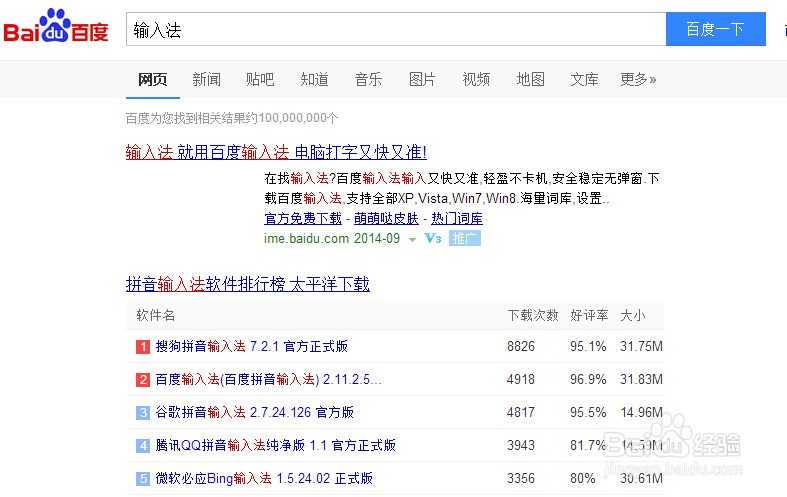Open 拼音输入法软件排行榜 太平洋下载 result
Viewport: 787px width, 497px height.
coord(248,285)
